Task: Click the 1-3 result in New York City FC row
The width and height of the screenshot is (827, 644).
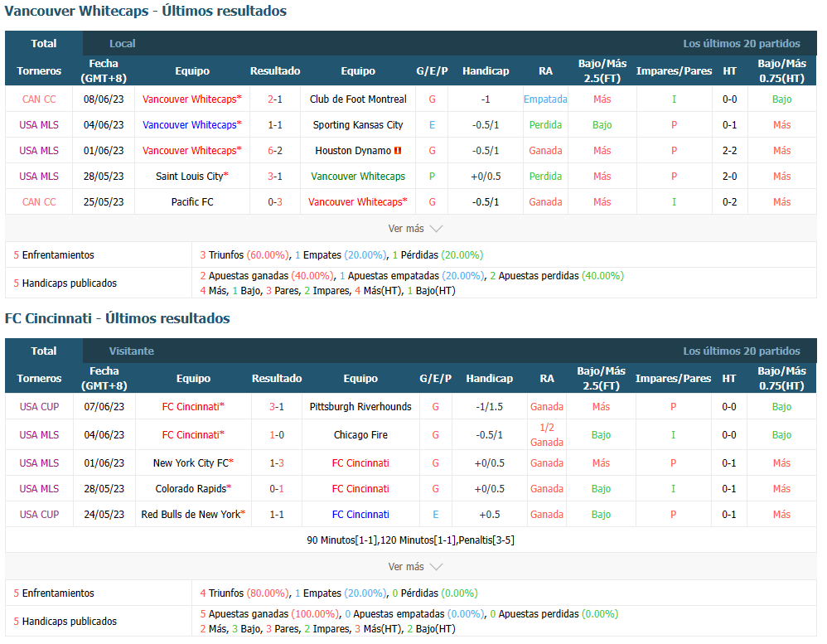Action: (277, 463)
